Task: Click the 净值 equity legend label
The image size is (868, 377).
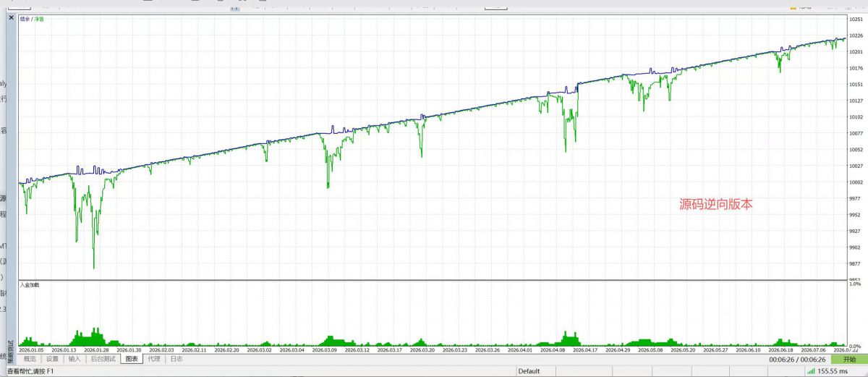Action: pos(38,18)
